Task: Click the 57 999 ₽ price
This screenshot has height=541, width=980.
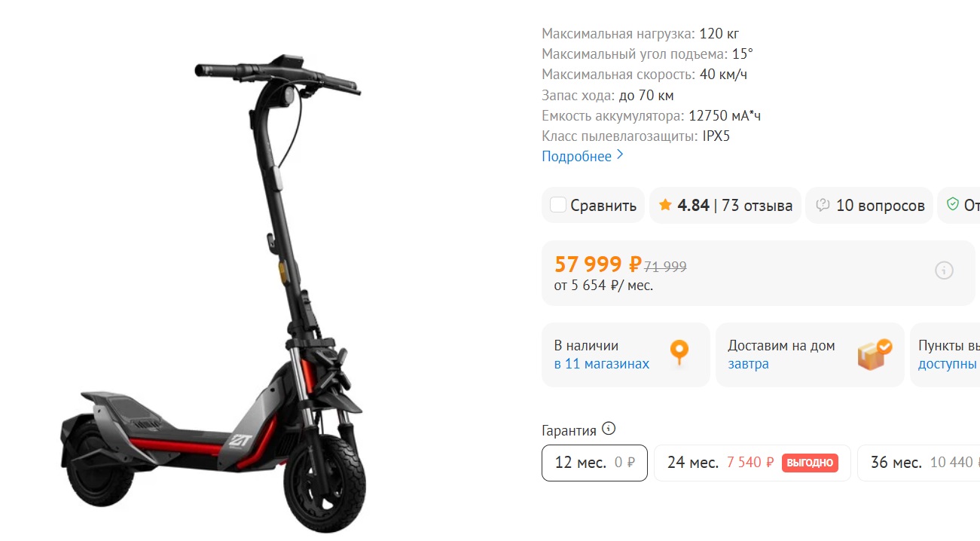Action: click(x=598, y=264)
